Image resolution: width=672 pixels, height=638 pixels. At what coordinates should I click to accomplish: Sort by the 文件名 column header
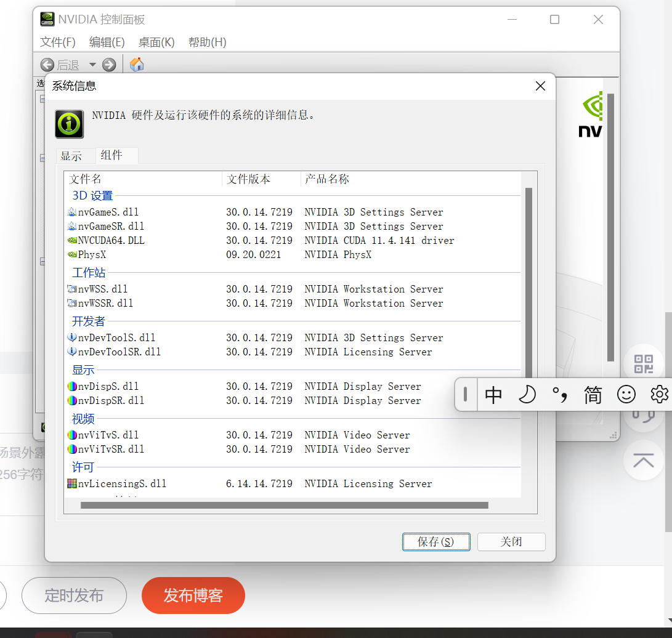143,179
